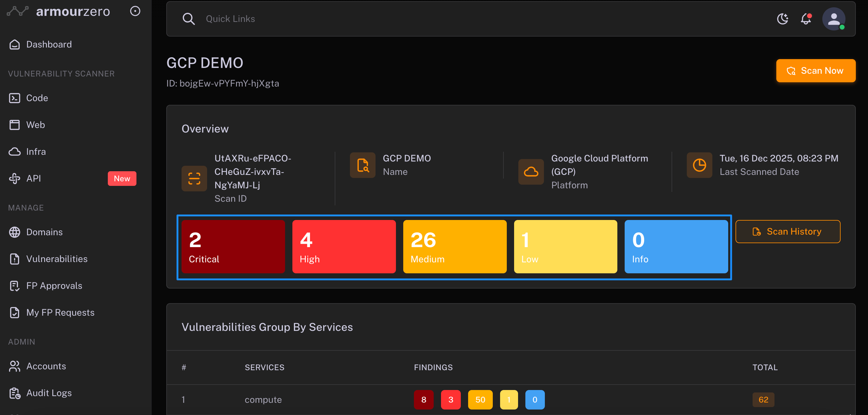Select the Infra cloud icon
Image resolution: width=868 pixels, height=415 pixels.
click(15, 152)
